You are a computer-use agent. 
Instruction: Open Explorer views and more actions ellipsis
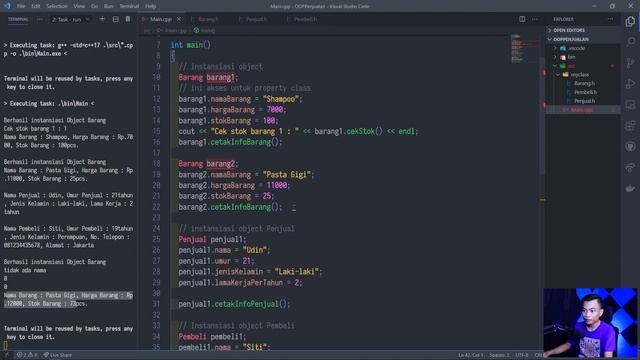(x=610, y=19)
